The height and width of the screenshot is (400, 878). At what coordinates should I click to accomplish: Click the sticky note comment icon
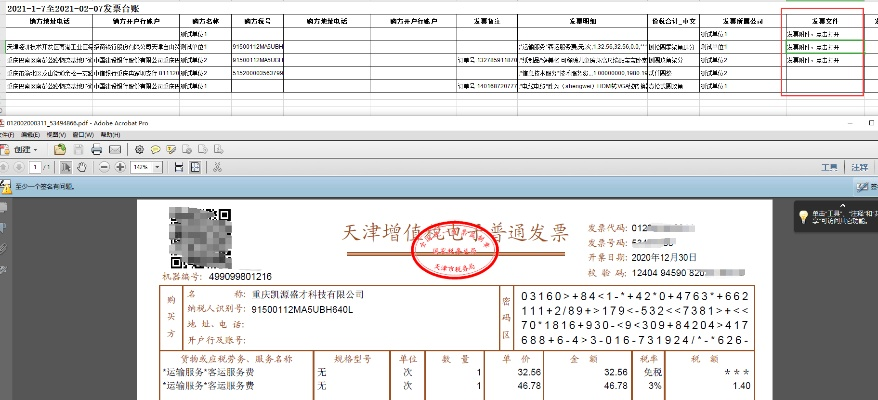pyautogui.click(x=155, y=149)
